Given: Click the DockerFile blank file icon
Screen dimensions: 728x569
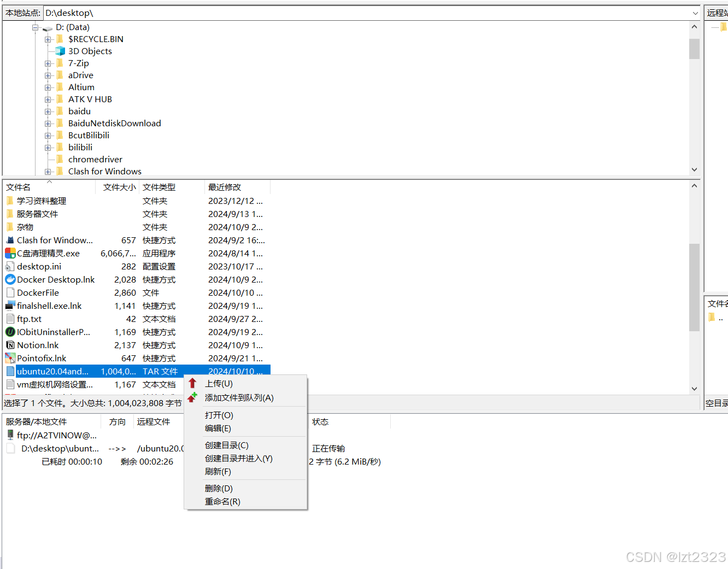Looking at the screenshot, I should pos(10,292).
